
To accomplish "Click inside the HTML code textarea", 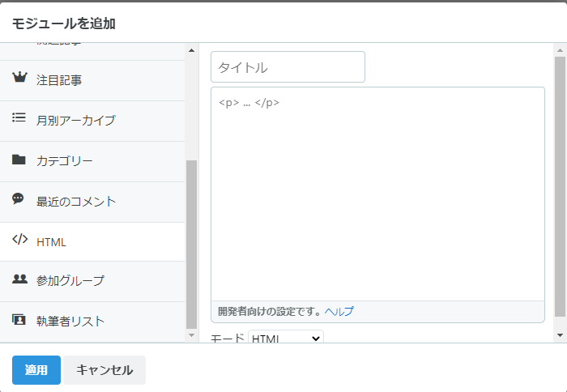I will 377,194.
